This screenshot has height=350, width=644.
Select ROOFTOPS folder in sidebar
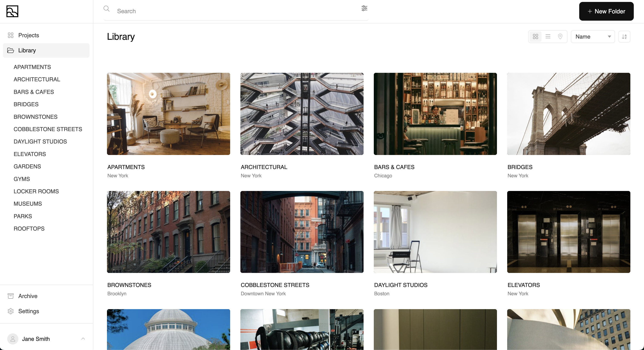coord(29,229)
